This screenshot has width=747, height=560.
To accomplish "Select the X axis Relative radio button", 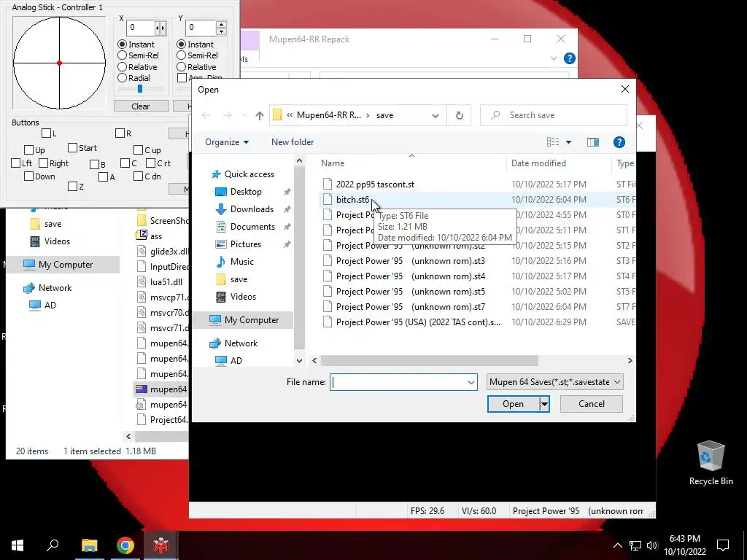I will (x=123, y=67).
